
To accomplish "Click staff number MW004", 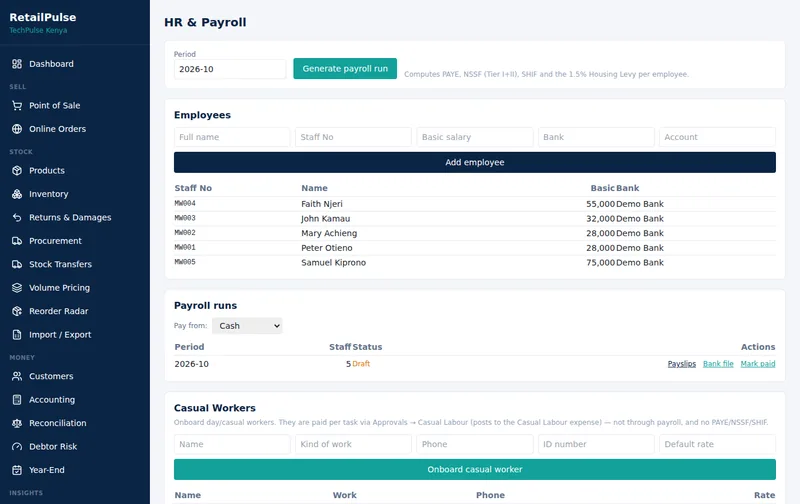I will (x=185, y=204).
